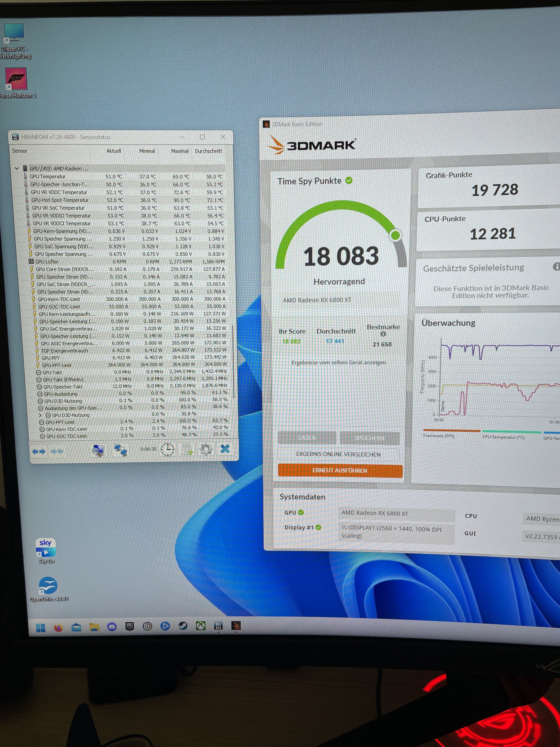Click HWiNFO blue X close sensors icon
Viewport: 560px width, 747px height.
point(225,449)
